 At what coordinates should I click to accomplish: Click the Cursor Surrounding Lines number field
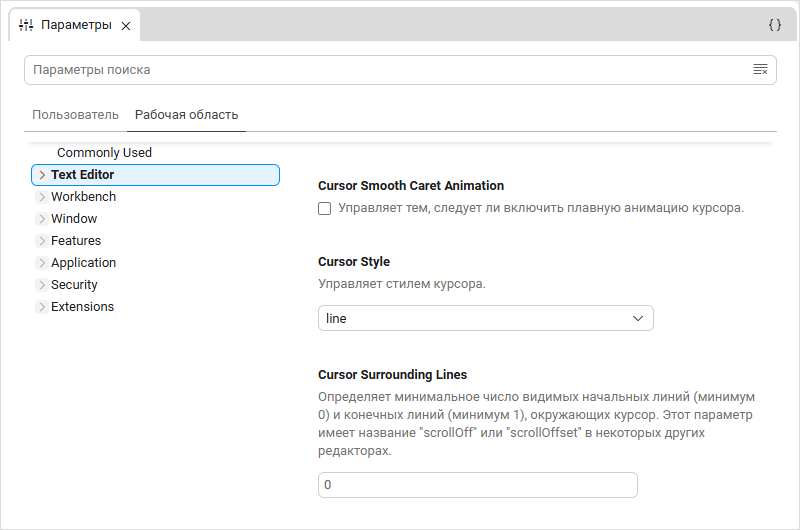coord(477,485)
